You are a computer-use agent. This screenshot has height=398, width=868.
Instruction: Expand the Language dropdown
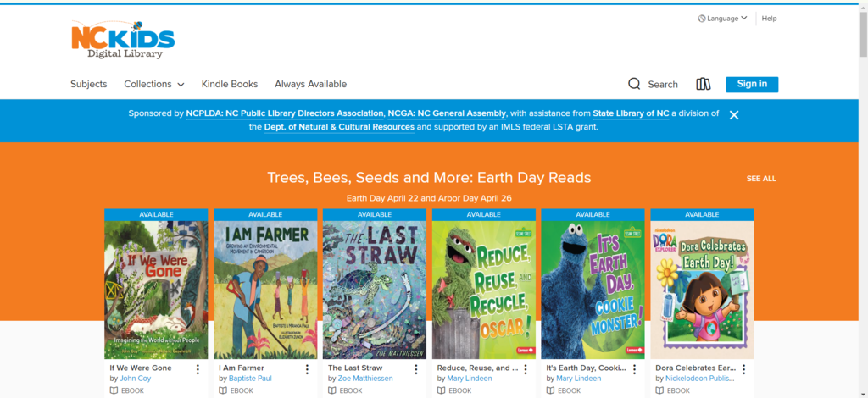click(723, 19)
